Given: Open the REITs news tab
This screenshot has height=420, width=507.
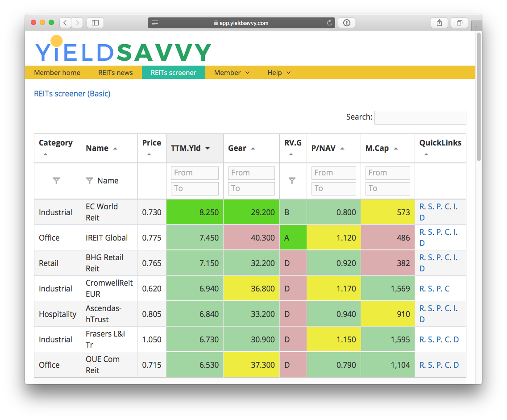Looking at the screenshot, I should [x=116, y=72].
